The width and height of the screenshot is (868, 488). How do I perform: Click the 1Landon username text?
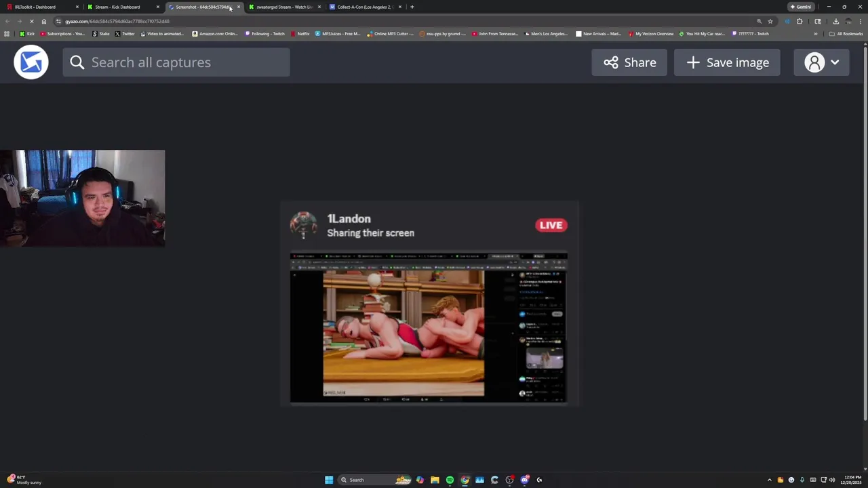point(349,219)
